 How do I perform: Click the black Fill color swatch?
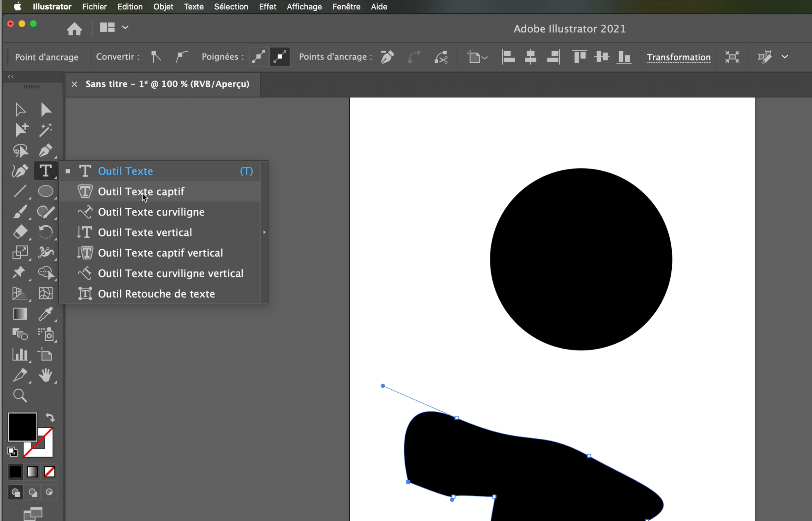tap(22, 427)
